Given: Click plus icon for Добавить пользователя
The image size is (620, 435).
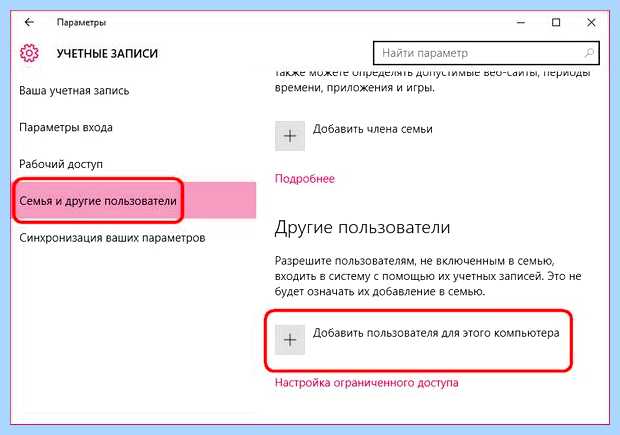Looking at the screenshot, I should pyautogui.click(x=290, y=340).
